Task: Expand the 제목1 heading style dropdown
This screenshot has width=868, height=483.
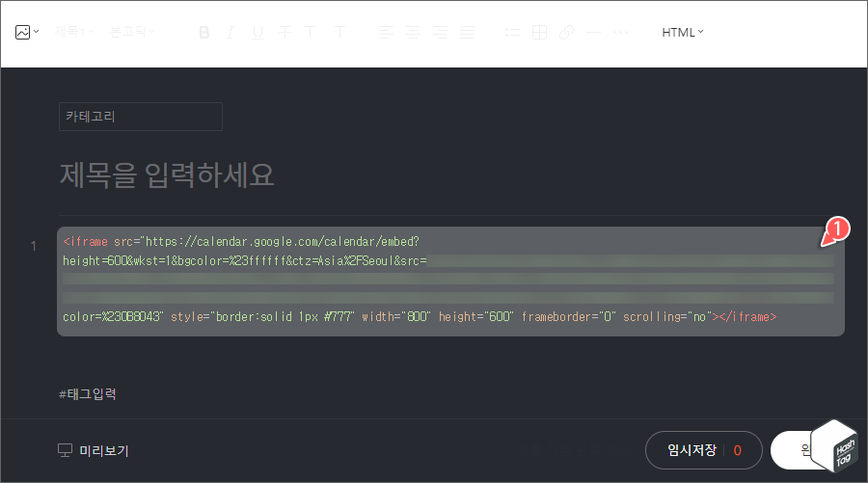Action: click(x=74, y=32)
